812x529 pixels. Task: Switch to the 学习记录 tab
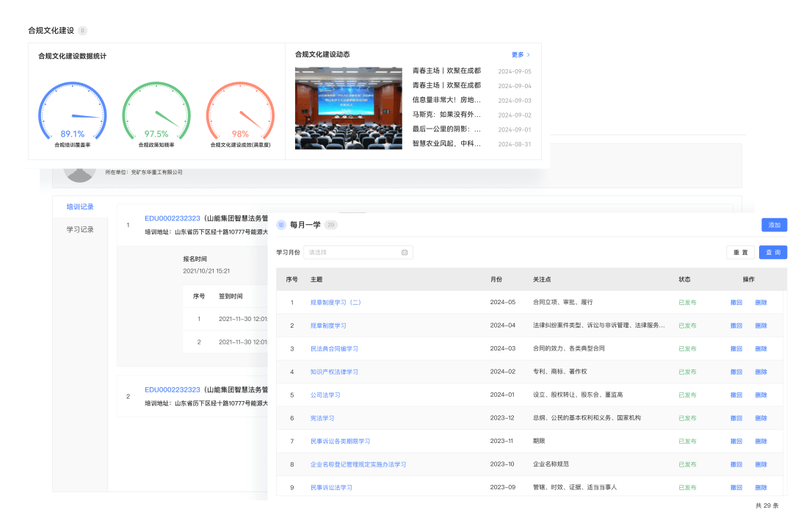coord(80,229)
